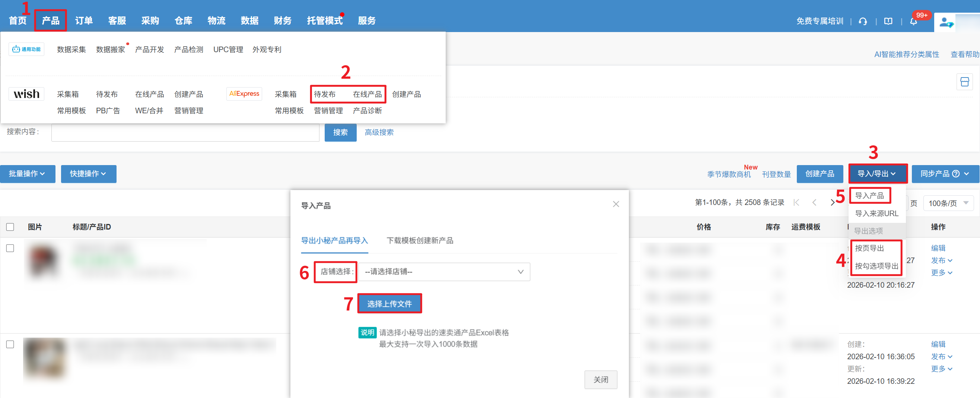
Task: Check the first product row checkbox
Action: 10,248
